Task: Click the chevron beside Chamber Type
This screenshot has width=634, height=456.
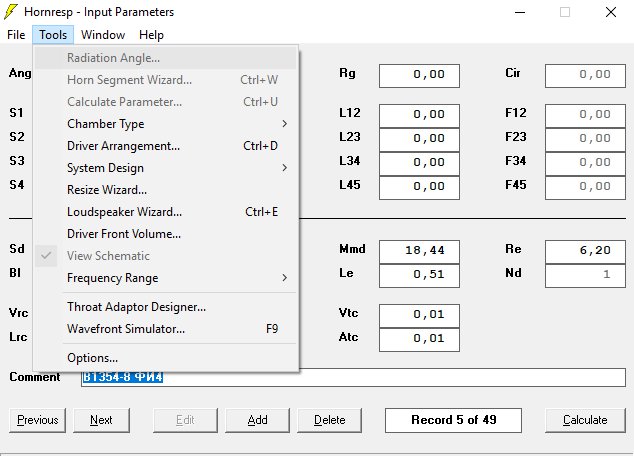Action: (x=285, y=124)
